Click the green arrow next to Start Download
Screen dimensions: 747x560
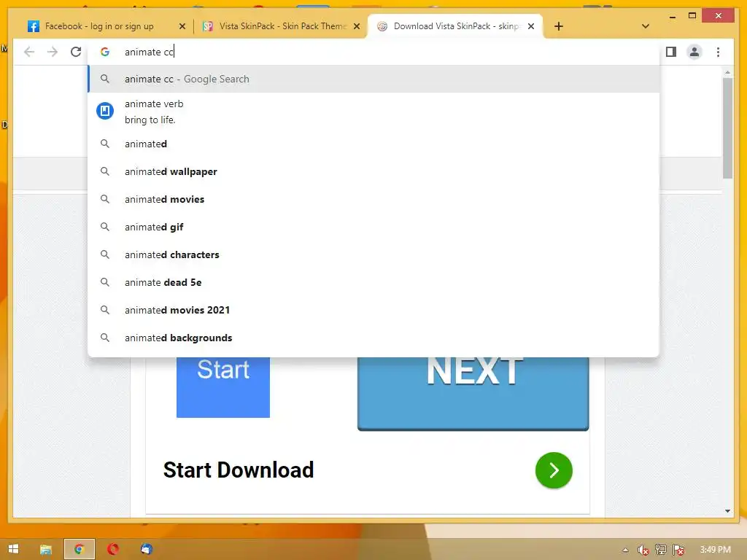click(x=554, y=470)
